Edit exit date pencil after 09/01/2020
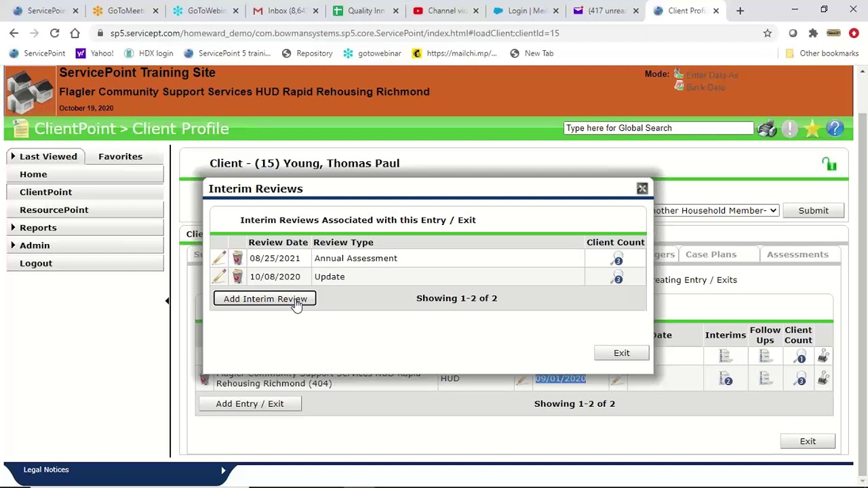 click(616, 380)
